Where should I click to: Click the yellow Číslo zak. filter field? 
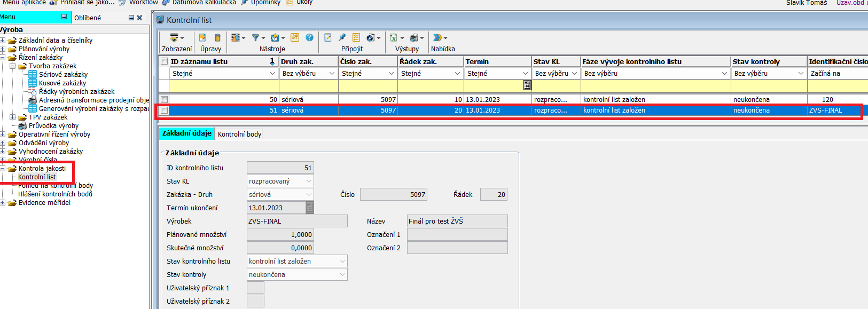coord(368,86)
